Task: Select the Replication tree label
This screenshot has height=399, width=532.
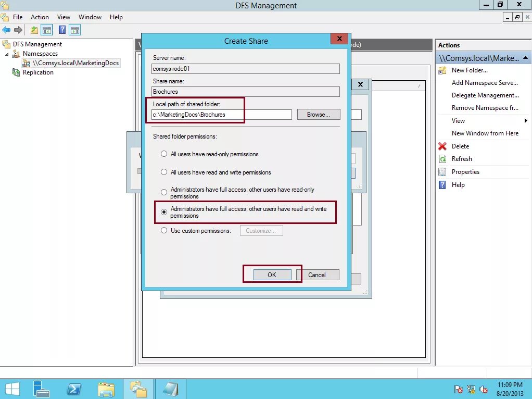Action: [x=38, y=72]
